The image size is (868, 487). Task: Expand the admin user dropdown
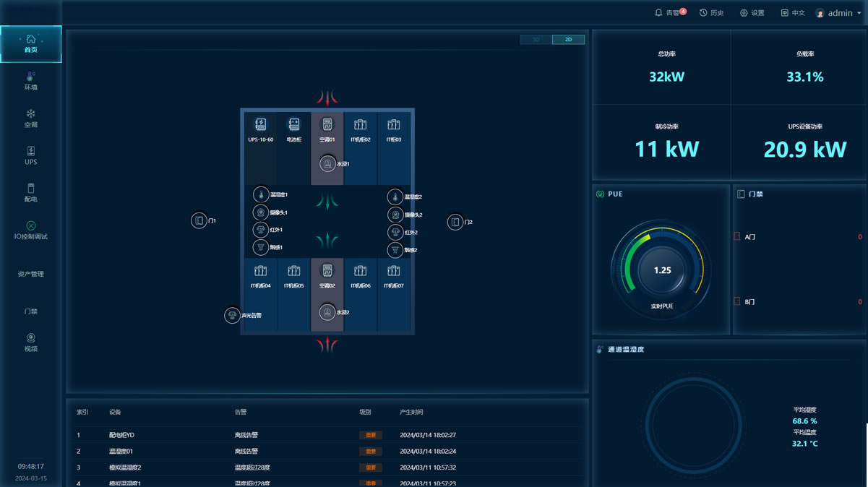click(x=838, y=13)
